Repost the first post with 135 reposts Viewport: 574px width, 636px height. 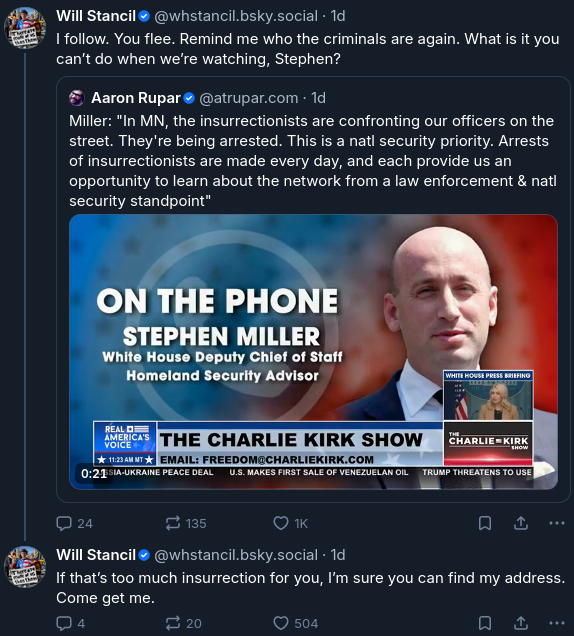[x=186, y=523]
